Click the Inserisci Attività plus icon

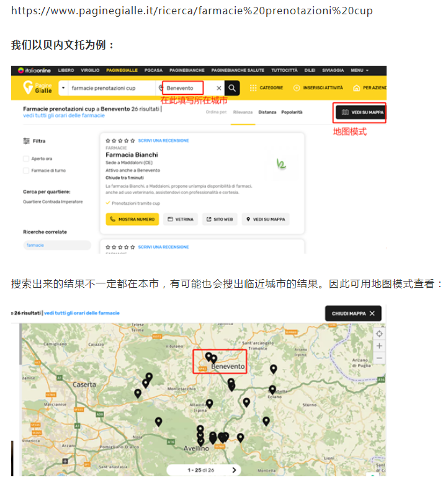(297, 88)
